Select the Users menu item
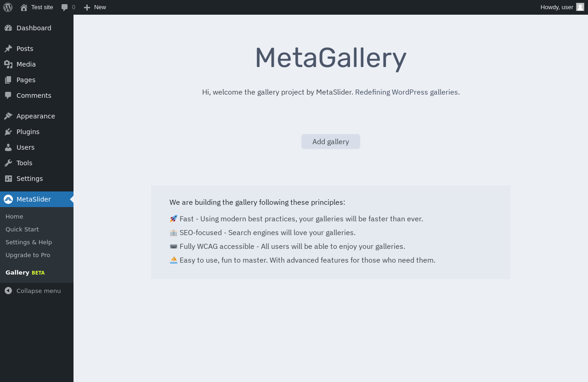 (25, 147)
